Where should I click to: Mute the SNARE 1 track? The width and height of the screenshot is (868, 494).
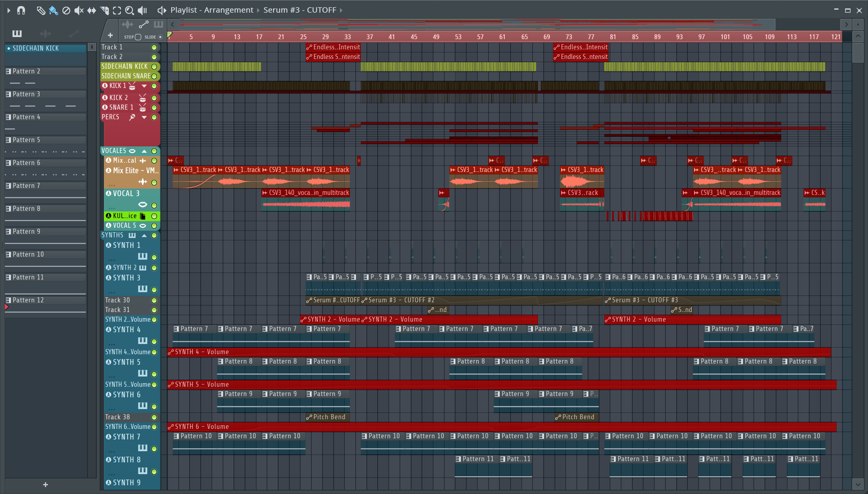(154, 108)
